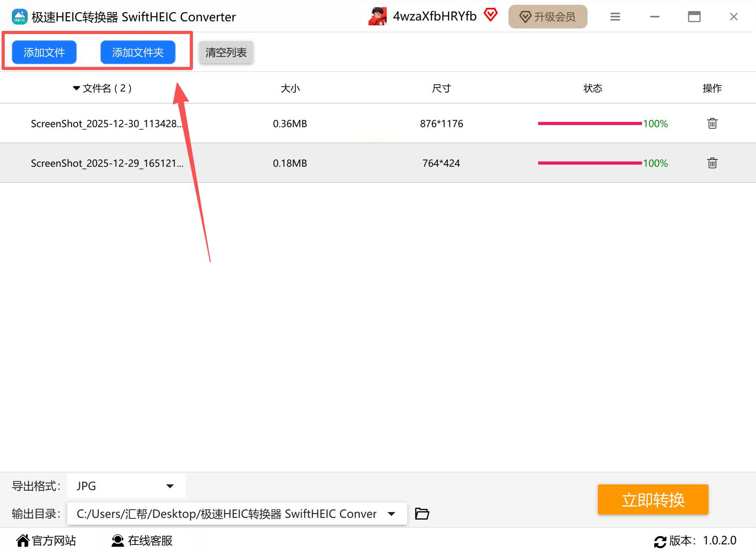Click the progress bar for 876*1176 file
The width and height of the screenshot is (756, 554).
coord(590,123)
